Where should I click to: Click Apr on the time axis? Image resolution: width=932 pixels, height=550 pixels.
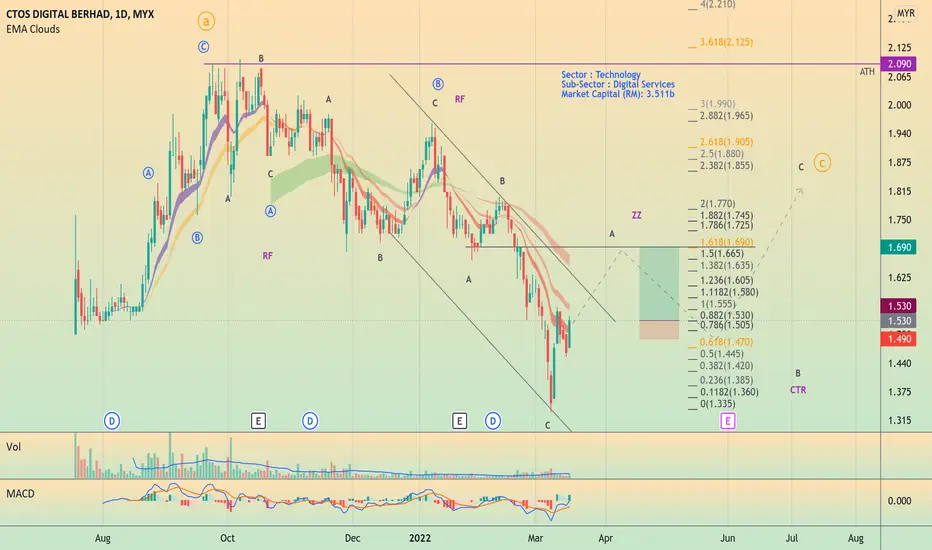click(x=605, y=538)
